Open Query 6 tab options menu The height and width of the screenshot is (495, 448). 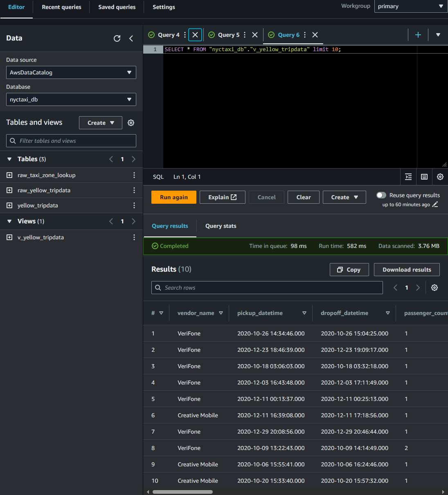[x=305, y=35]
